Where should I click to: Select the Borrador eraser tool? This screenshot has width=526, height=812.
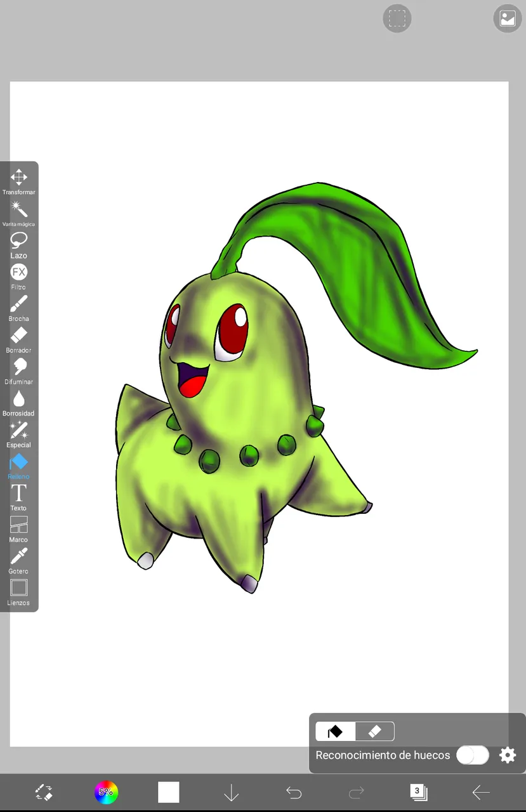19,339
